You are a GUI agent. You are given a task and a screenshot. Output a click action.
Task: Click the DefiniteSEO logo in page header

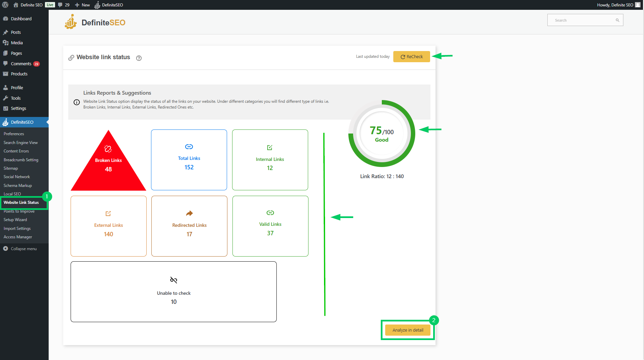(x=95, y=22)
